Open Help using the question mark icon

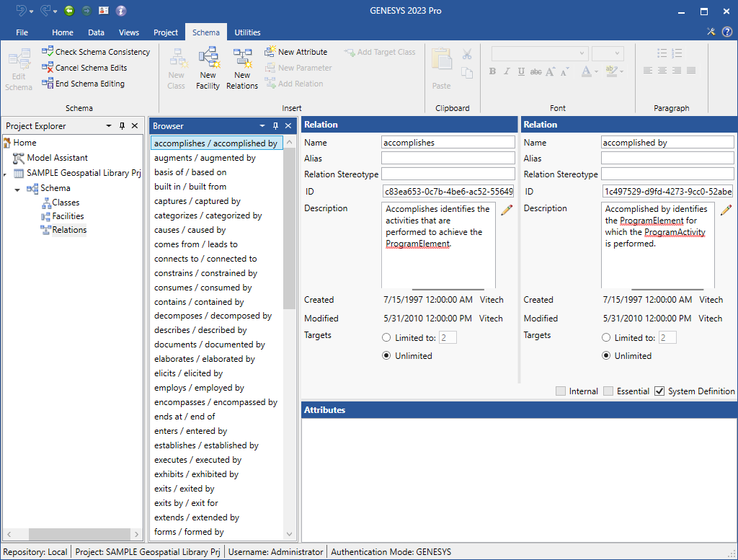(x=726, y=32)
